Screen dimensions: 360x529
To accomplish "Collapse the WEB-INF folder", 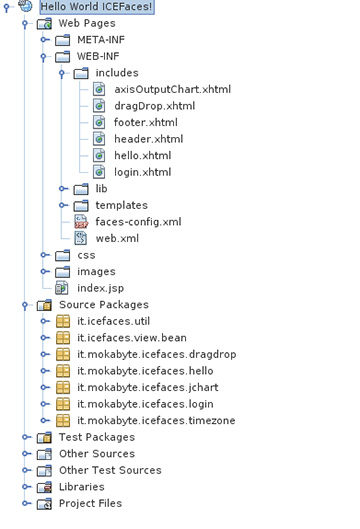I will click(x=44, y=57).
